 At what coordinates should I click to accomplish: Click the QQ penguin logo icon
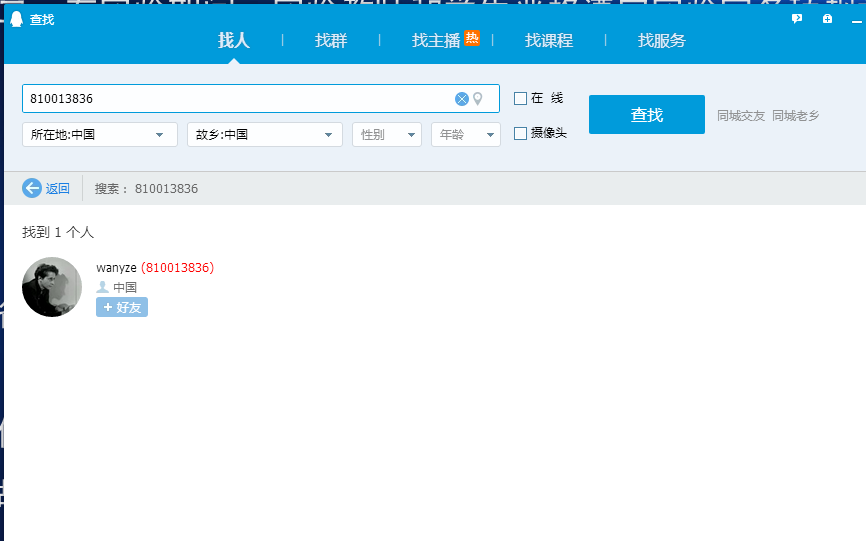[x=17, y=19]
